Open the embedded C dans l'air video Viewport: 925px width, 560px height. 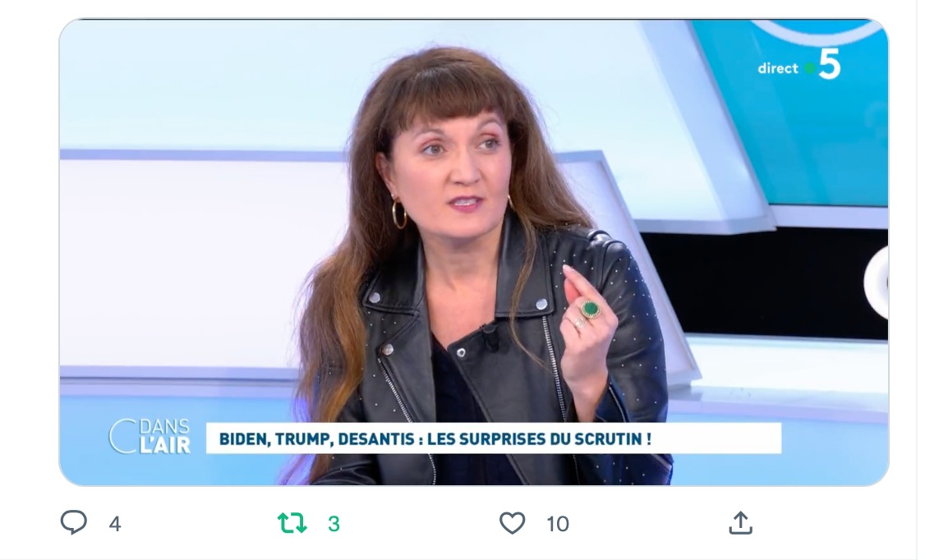click(x=474, y=252)
